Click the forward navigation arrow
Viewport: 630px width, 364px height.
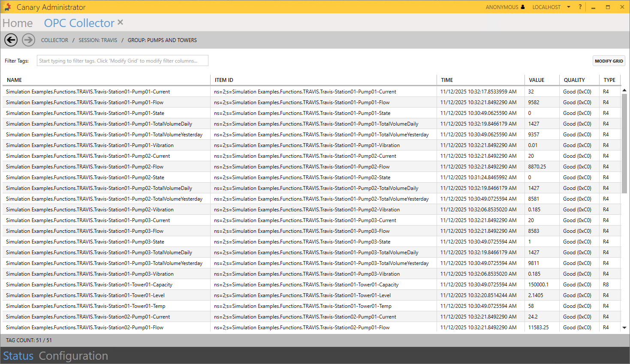pos(29,40)
